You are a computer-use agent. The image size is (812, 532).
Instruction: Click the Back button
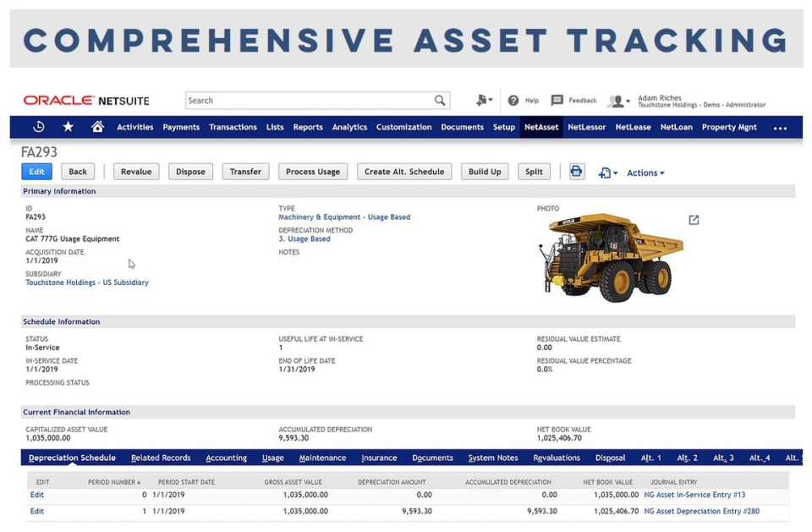[78, 172]
